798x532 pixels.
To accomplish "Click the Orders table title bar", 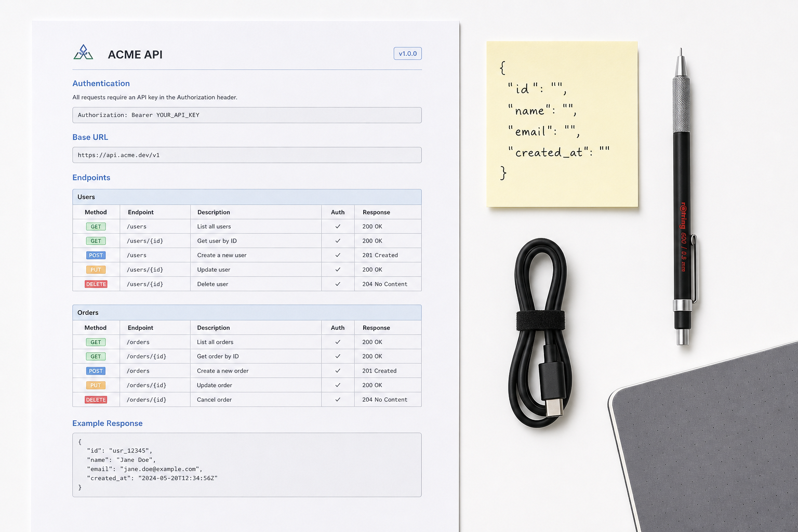I will pos(247,312).
